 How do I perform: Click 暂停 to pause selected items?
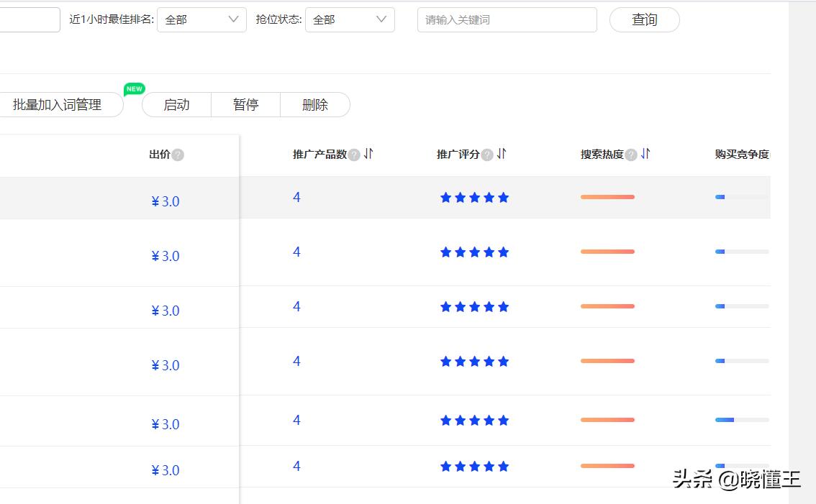click(245, 105)
